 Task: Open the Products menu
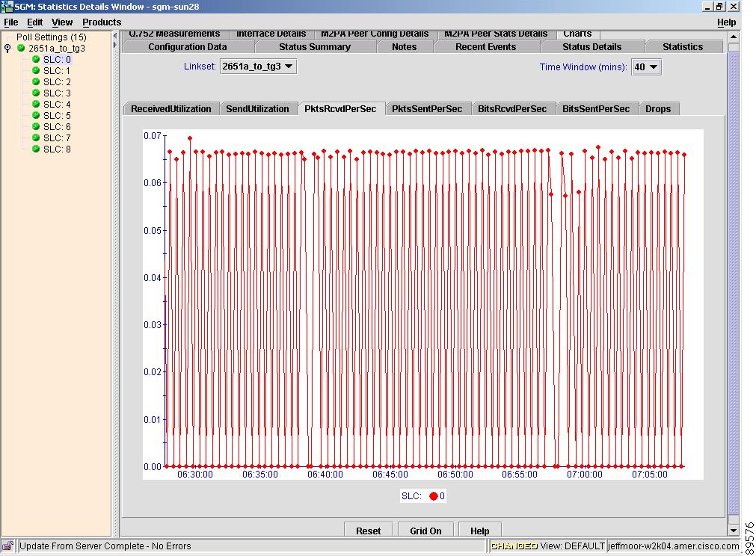click(x=102, y=22)
